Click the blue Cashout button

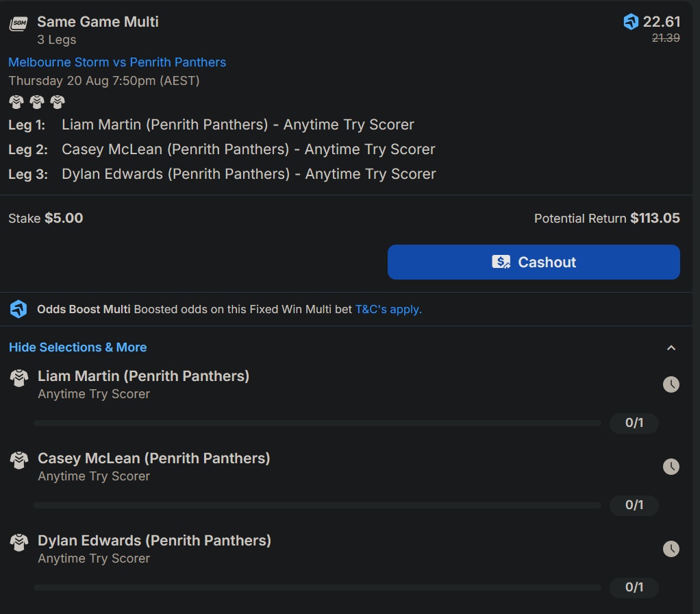(534, 262)
